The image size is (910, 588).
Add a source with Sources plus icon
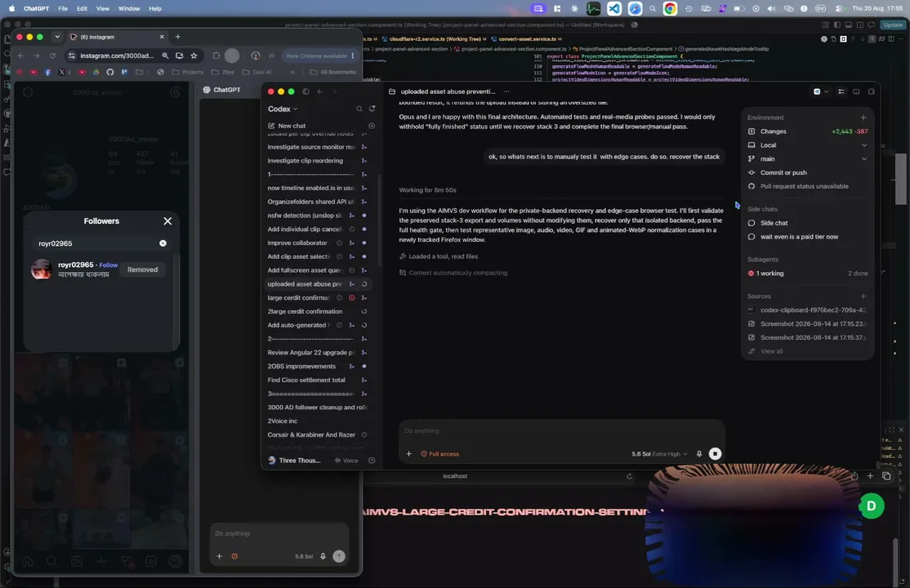(863, 296)
